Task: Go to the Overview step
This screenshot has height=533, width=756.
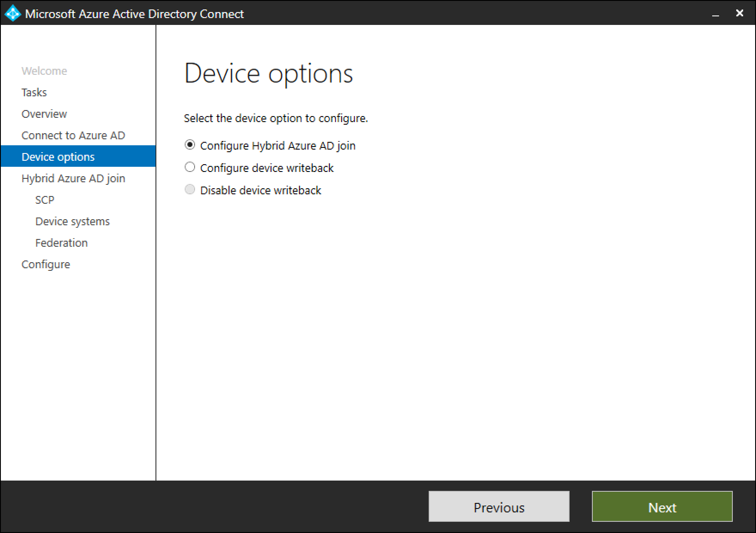Action: pos(44,113)
